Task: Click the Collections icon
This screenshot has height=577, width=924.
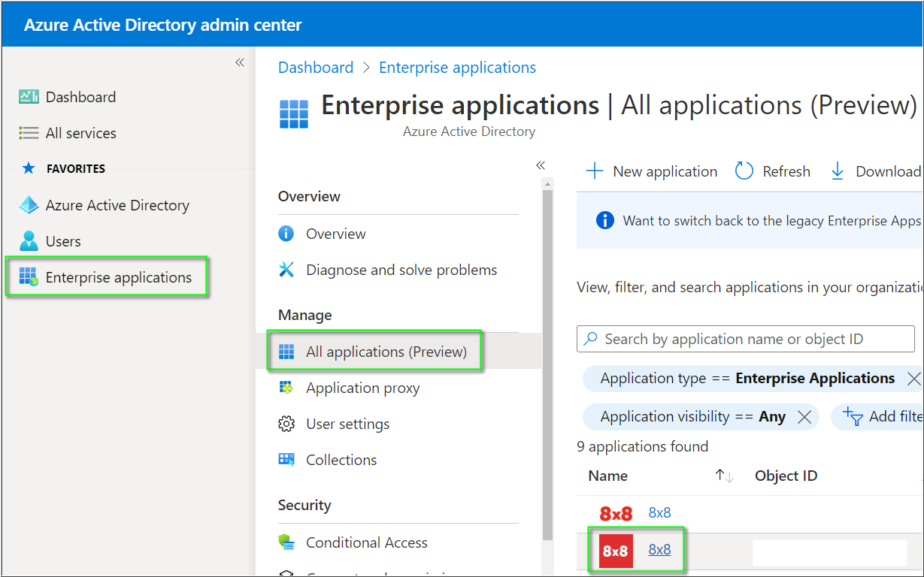Action: (286, 460)
